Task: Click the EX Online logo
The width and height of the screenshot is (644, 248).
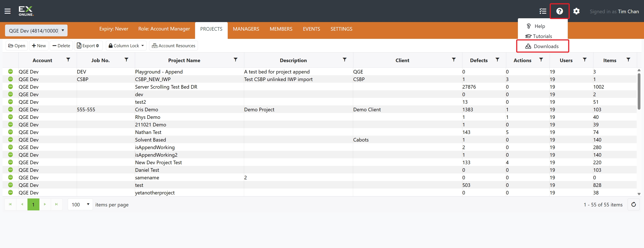Action: coord(26,11)
